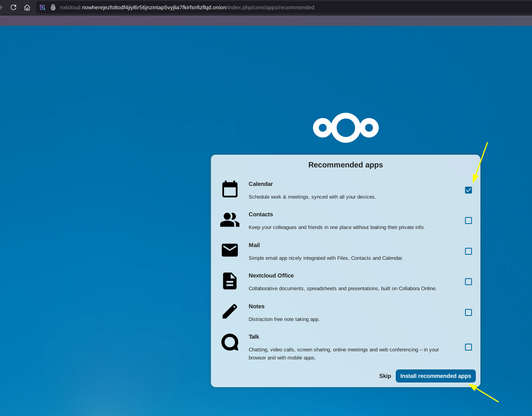
Task: Click 'Chatting, video calls' description text
Action: click(344, 354)
